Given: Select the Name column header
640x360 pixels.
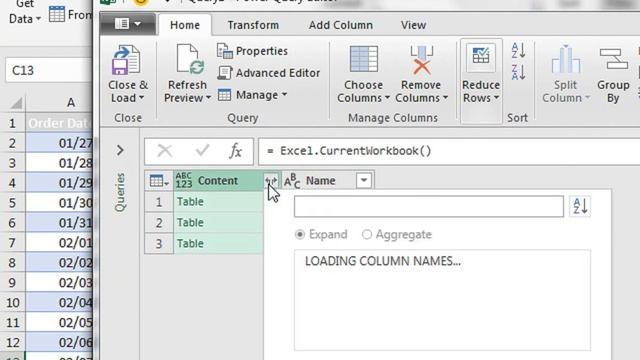Looking at the screenshot, I should pos(320,180).
